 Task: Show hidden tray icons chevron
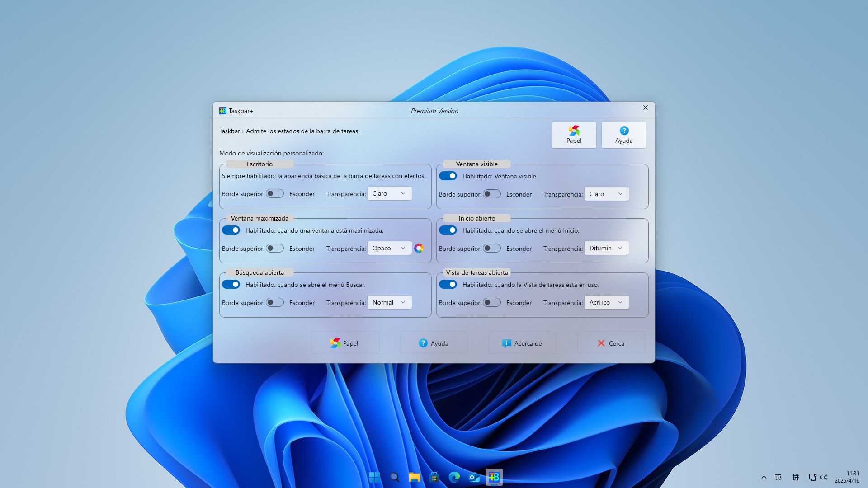[x=764, y=477]
